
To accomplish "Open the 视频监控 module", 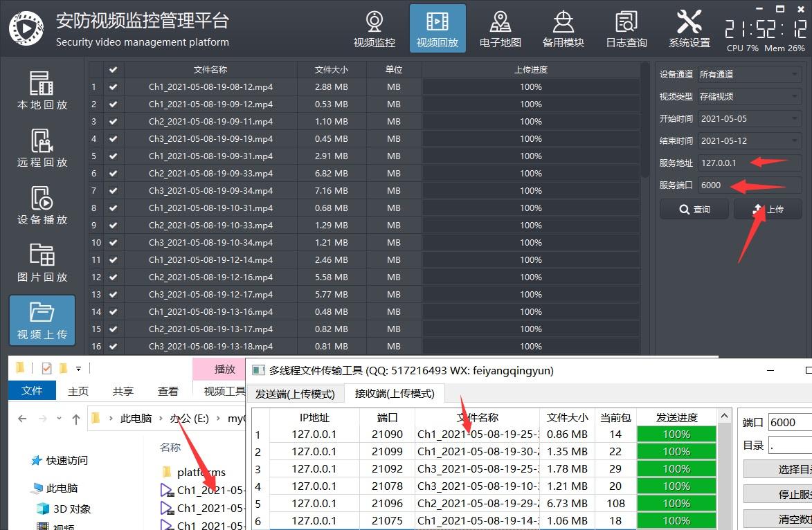I will (374, 28).
